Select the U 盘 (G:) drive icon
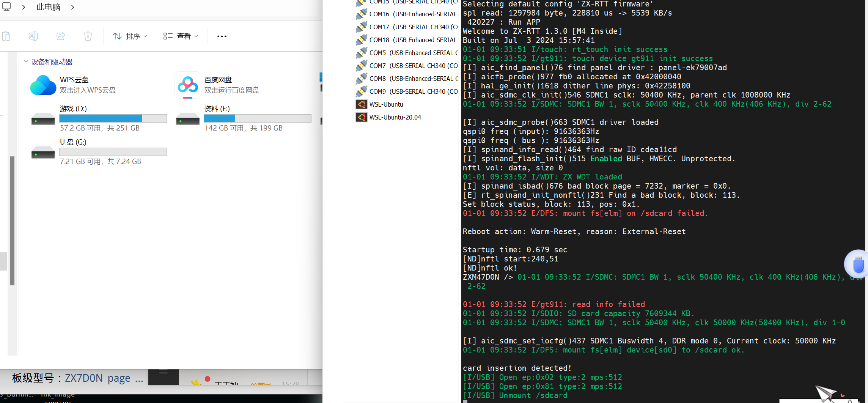Image resolution: width=868 pixels, height=403 pixels. (43, 153)
